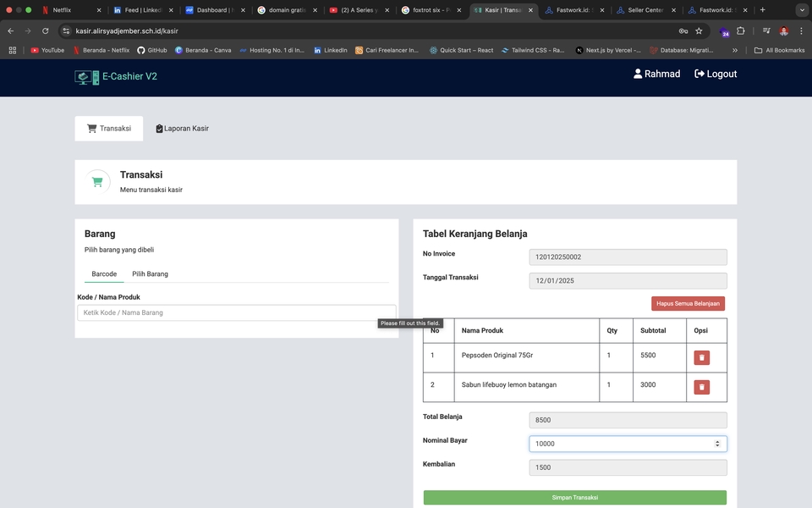The width and height of the screenshot is (812, 508).
Task: Click the Subtotal value 3000
Action: 648,385
